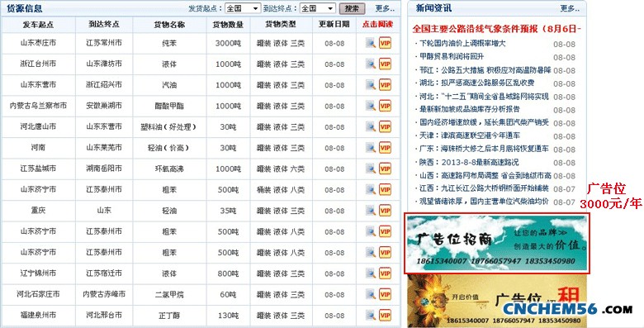
Task: Click the magnifier icon in the 二氯甲烷 row
Action: click(371, 294)
